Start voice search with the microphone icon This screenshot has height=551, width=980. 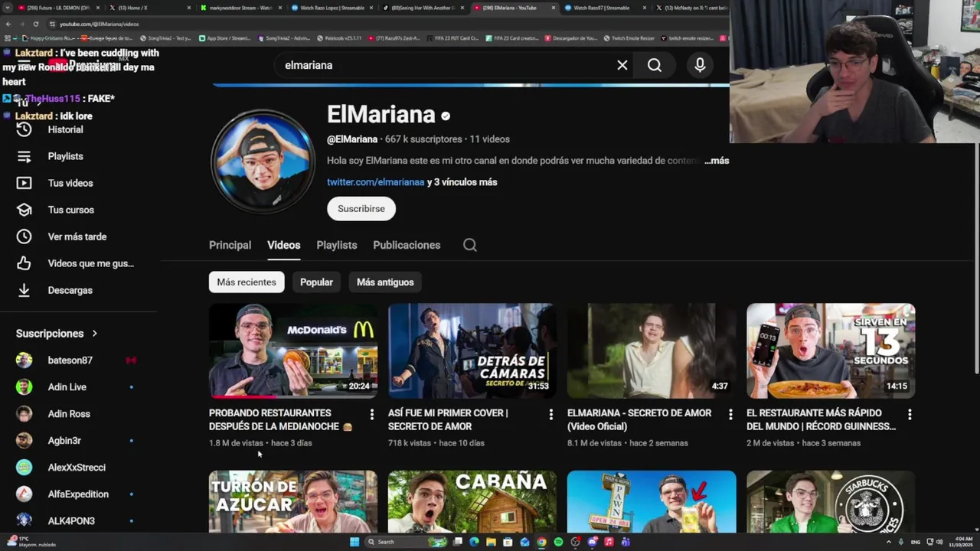pyautogui.click(x=700, y=65)
